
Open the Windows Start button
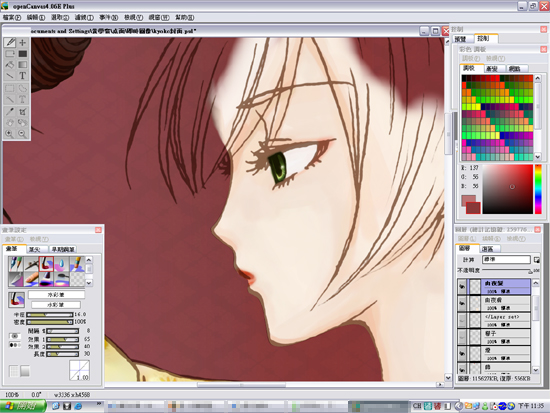pyautogui.click(x=23, y=406)
